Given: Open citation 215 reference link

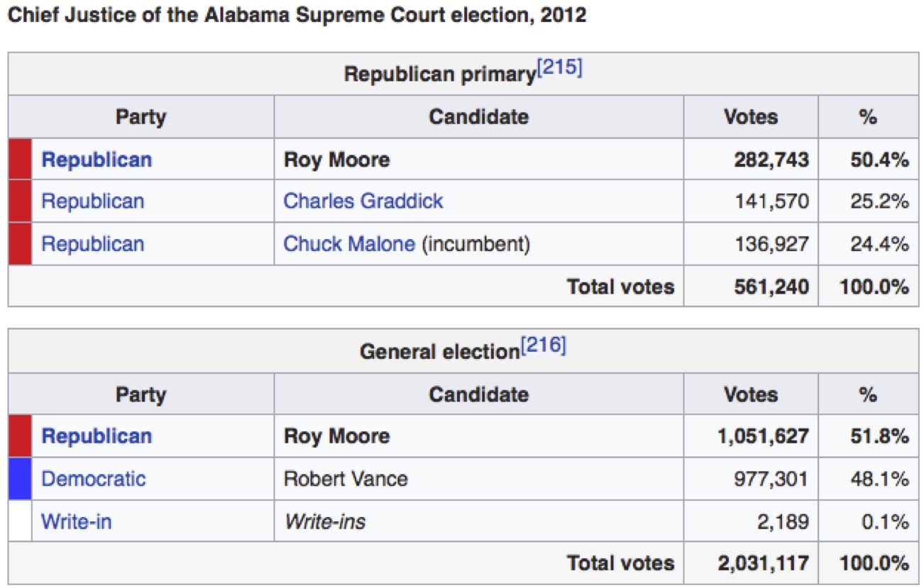Looking at the screenshot, I should click(x=559, y=70).
